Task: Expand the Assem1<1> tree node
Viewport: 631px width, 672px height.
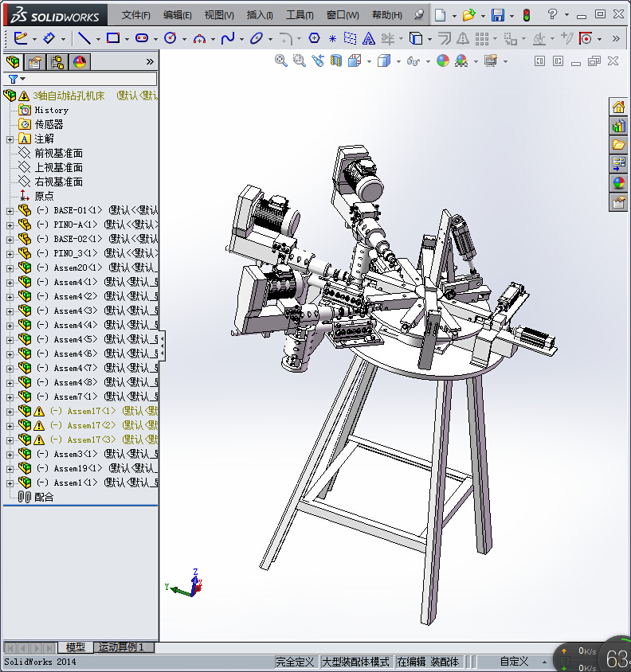Action: point(10,483)
